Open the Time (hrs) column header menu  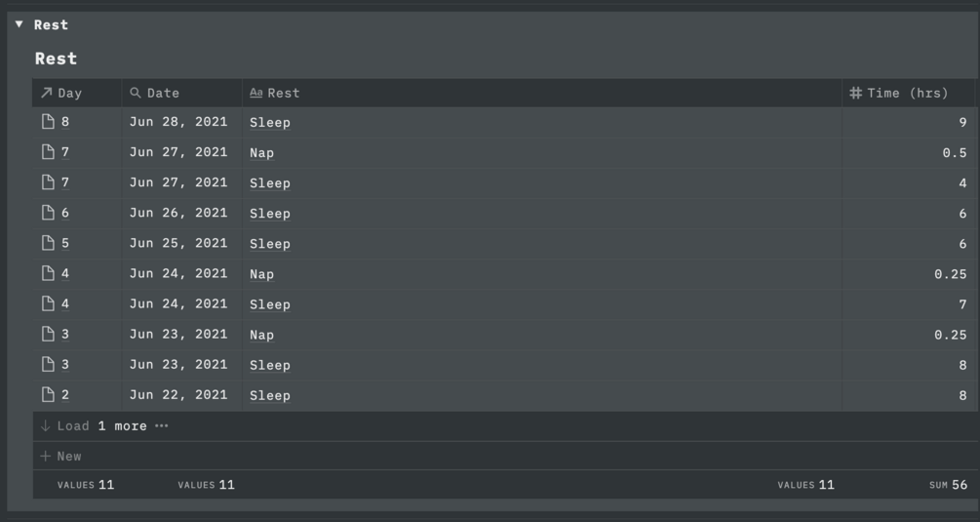[x=907, y=93]
